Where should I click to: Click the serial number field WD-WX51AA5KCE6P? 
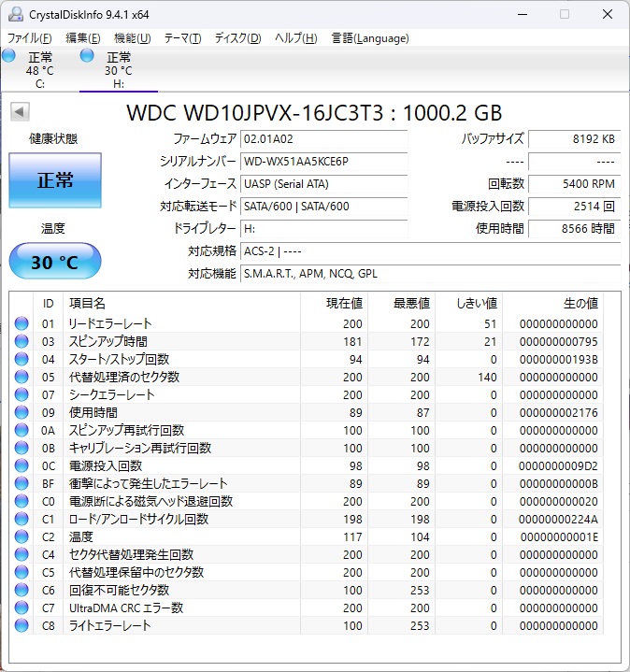point(323,162)
